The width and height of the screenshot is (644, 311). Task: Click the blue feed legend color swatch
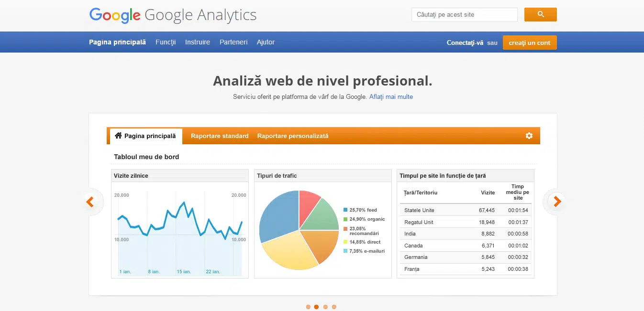coord(345,210)
